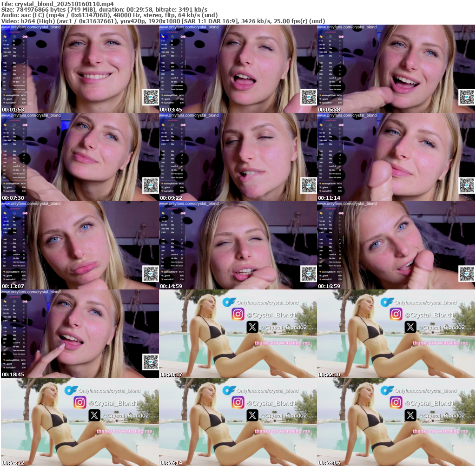Click Instagram icon in the 00:24:22 thumbnail

click(x=80, y=403)
